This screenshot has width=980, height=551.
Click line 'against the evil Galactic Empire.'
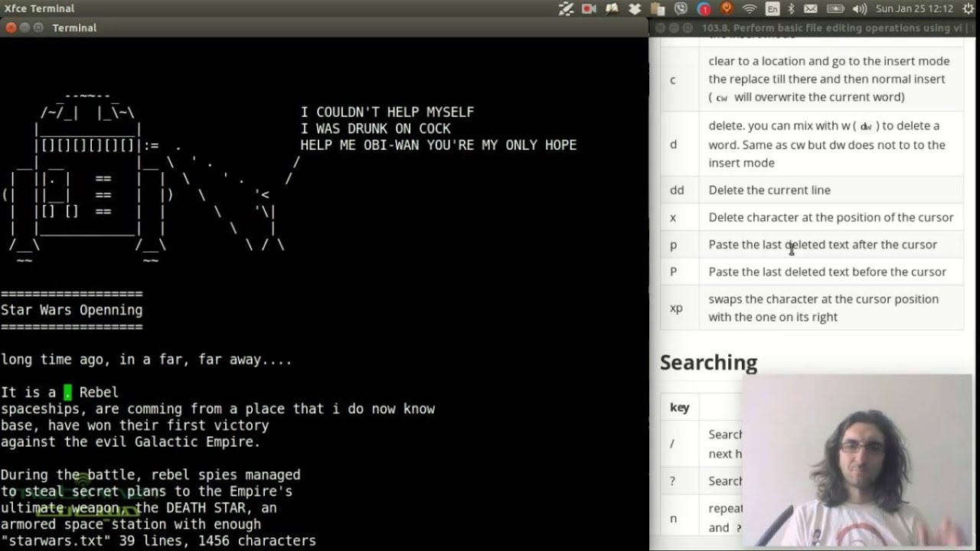[130, 442]
